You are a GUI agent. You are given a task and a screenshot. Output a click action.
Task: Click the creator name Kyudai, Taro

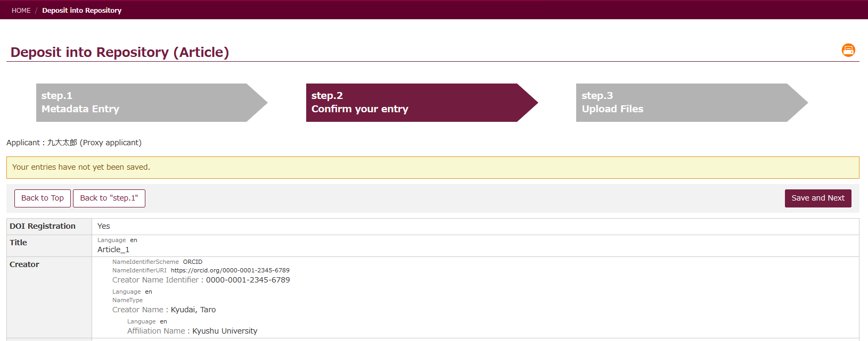[x=193, y=310]
